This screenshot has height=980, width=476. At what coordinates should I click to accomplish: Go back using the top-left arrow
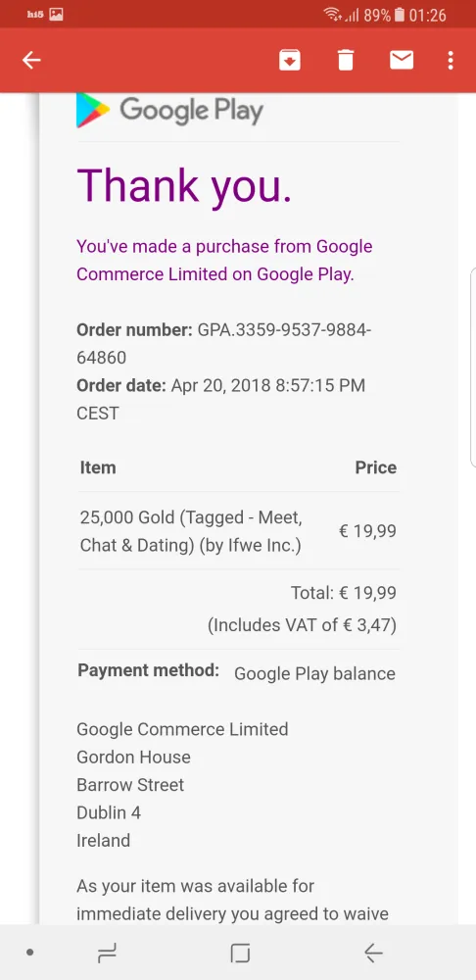tap(31, 60)
